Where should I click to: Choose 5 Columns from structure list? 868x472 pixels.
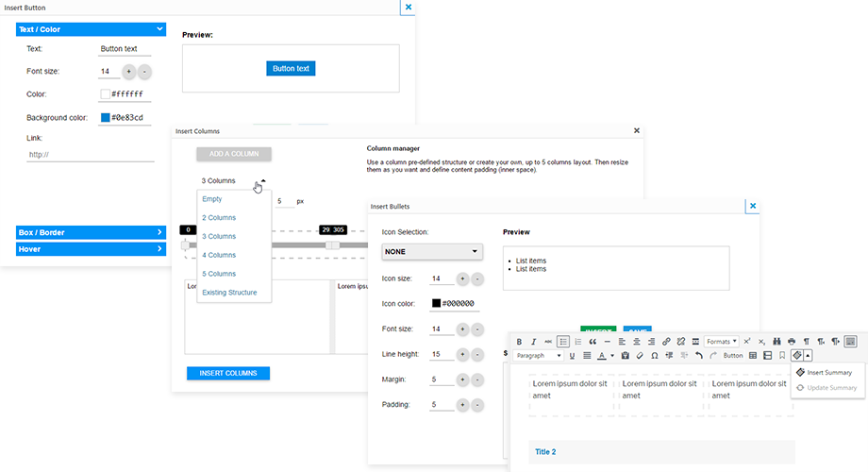tap(219, 274)
